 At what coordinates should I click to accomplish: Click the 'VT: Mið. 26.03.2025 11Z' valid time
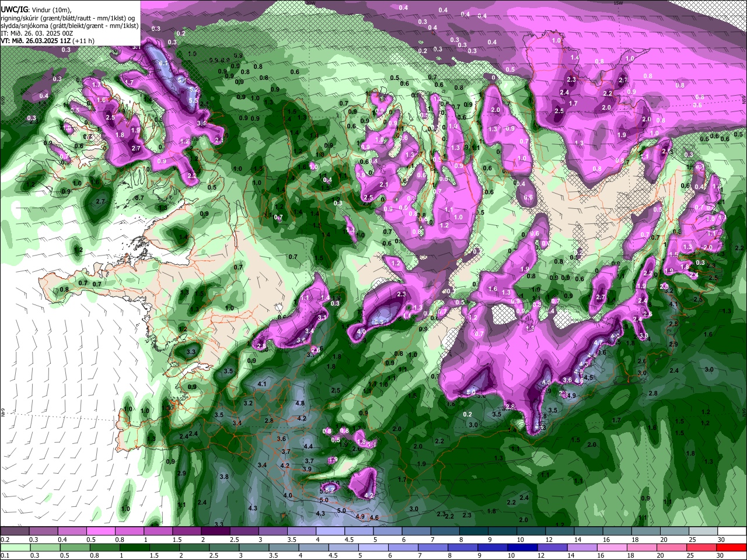pyautogui.click(x=35, y=41)
